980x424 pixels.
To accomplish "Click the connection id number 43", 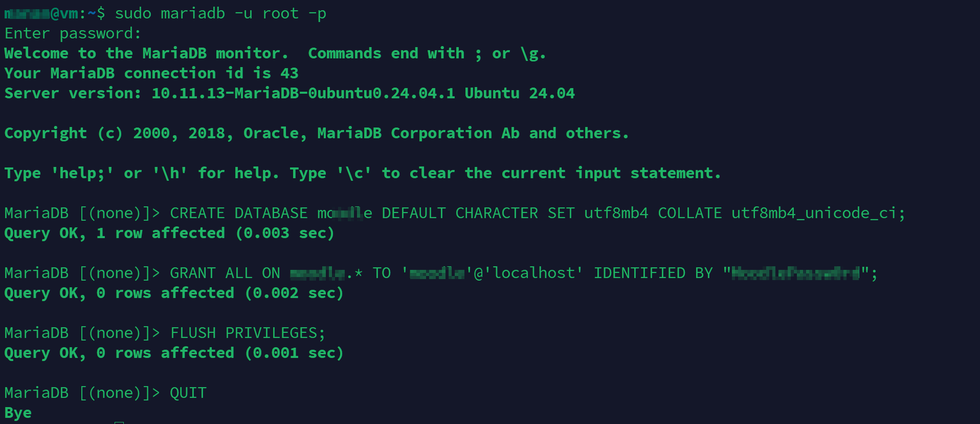I will tap(289, 73).
